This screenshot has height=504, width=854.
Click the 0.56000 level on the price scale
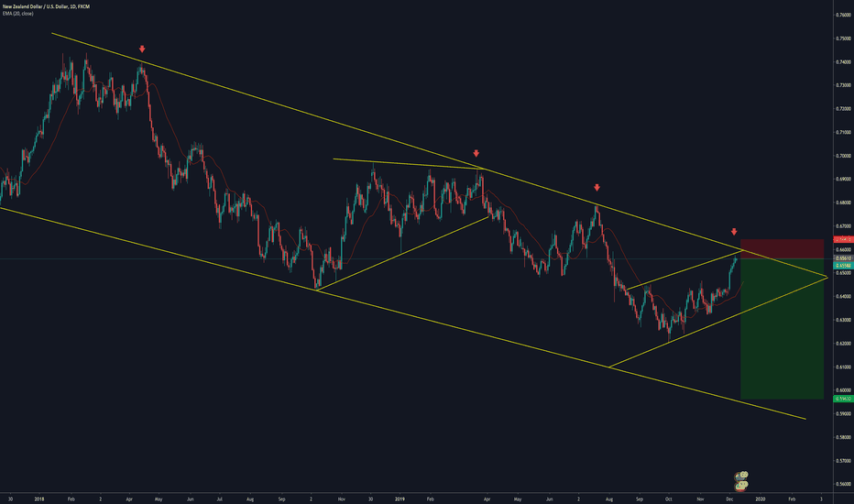(x=842, y=485)
